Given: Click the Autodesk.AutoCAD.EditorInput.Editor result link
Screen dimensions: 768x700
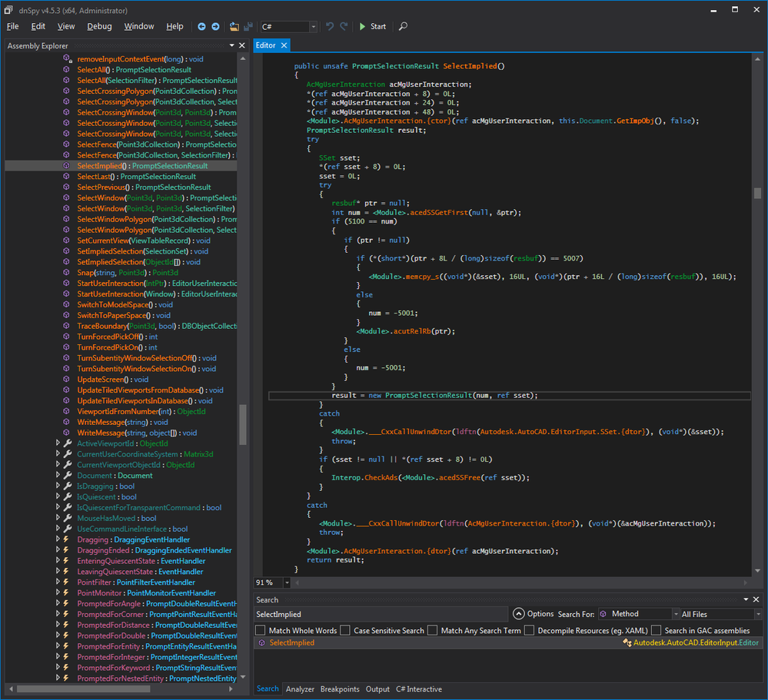Looking at the screenshot, I should click(696, 642).
